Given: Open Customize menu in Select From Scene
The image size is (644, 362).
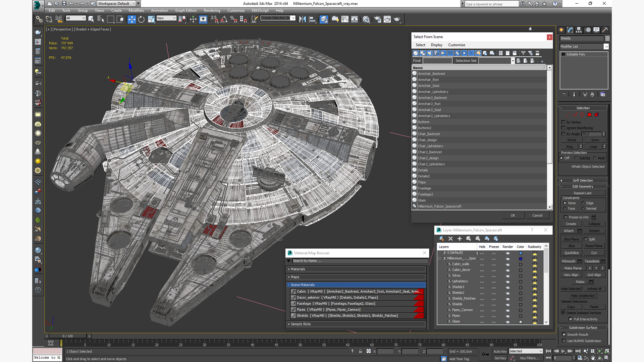Looking at the screenshot, I should (457, 45).
